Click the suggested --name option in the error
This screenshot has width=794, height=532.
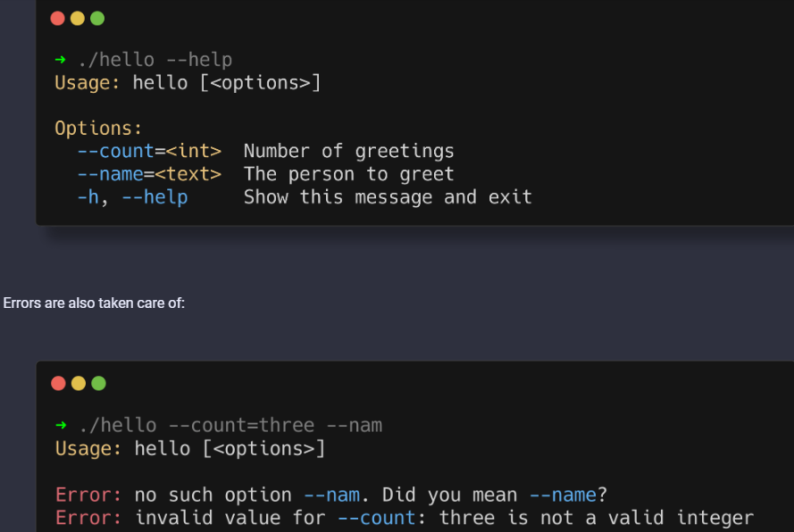click(x=562, y=495)
